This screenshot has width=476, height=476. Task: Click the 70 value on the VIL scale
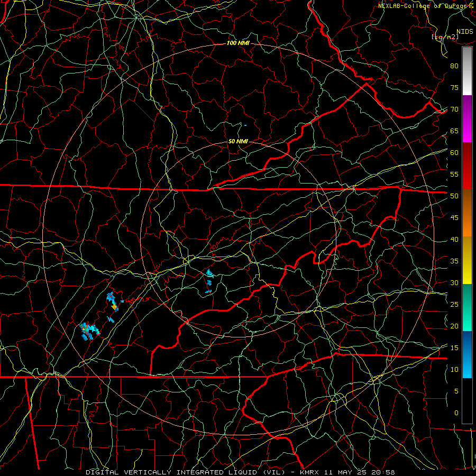[x=454, y=109]
